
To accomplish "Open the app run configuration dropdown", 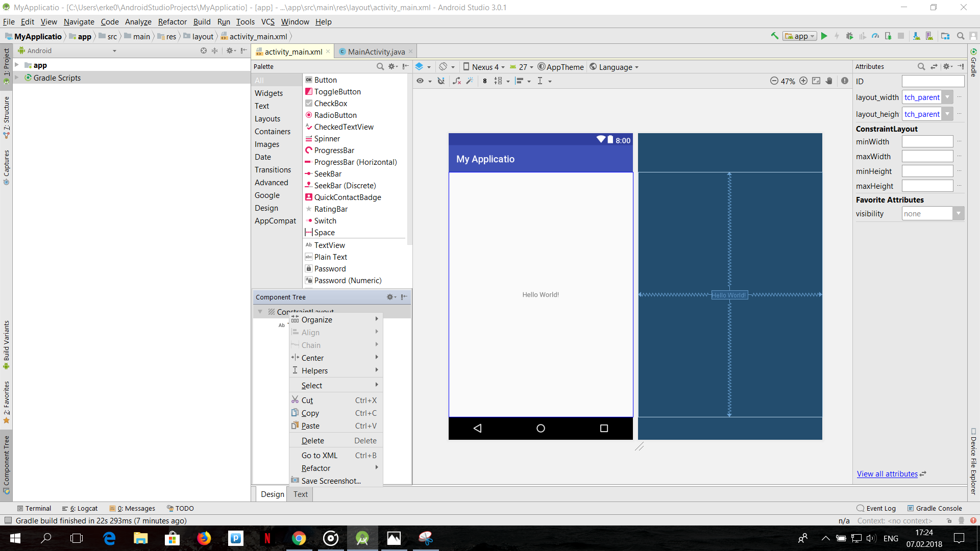I will 800,36.
